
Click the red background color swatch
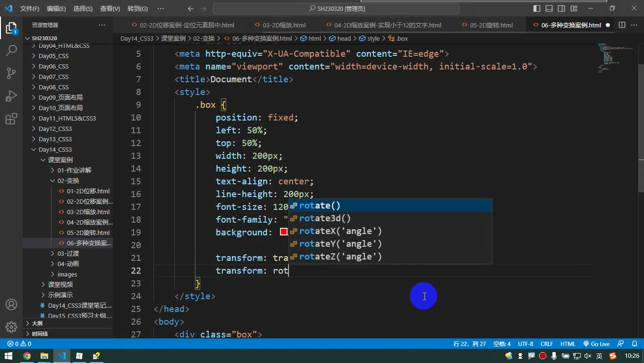[284, 232]
